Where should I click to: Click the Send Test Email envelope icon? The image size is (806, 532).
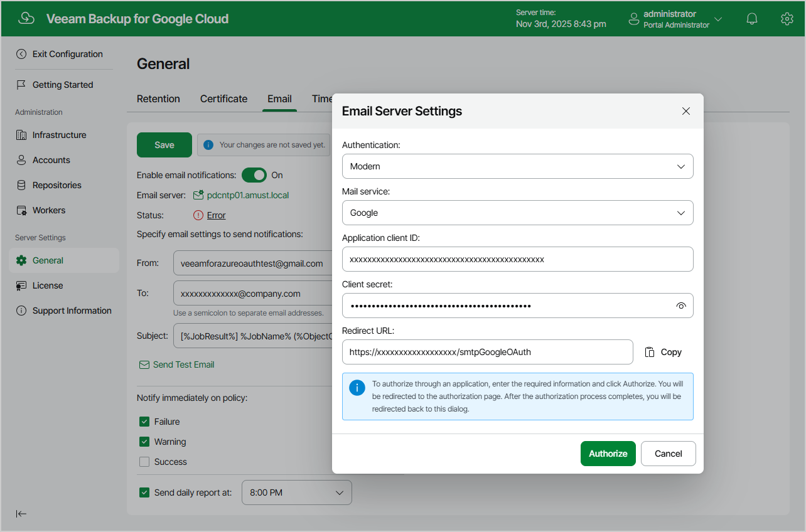144,364
